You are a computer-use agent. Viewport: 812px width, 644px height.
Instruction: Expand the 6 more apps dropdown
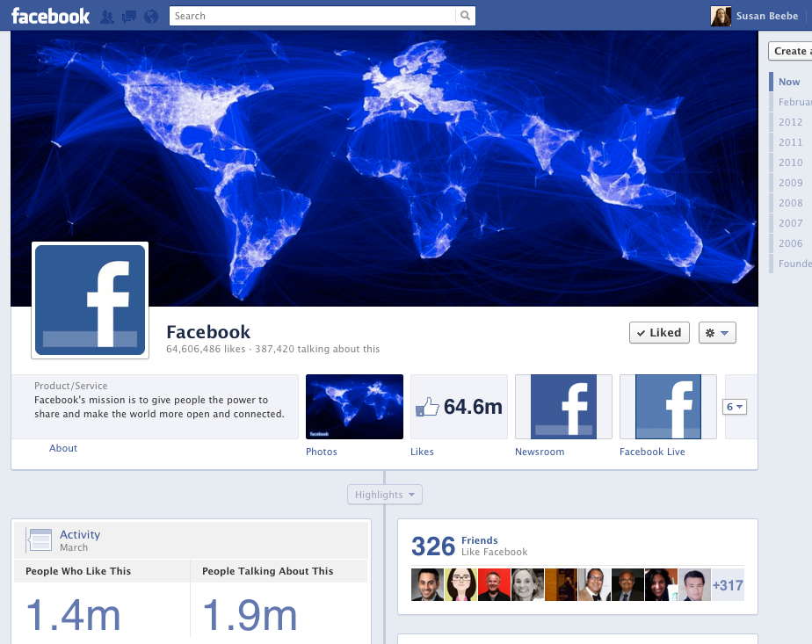pyautogui.click(x=735, y=407)
